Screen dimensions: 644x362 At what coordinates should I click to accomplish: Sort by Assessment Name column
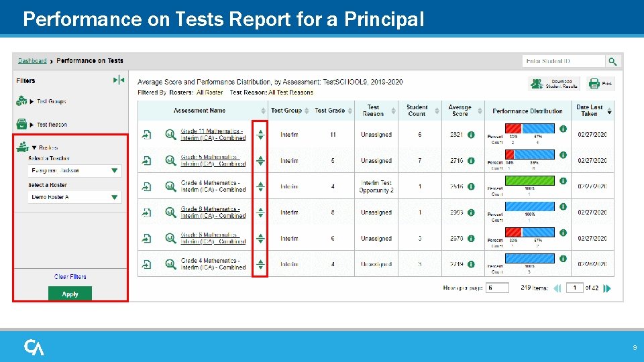pyautogui.click(x=263, y=111)
